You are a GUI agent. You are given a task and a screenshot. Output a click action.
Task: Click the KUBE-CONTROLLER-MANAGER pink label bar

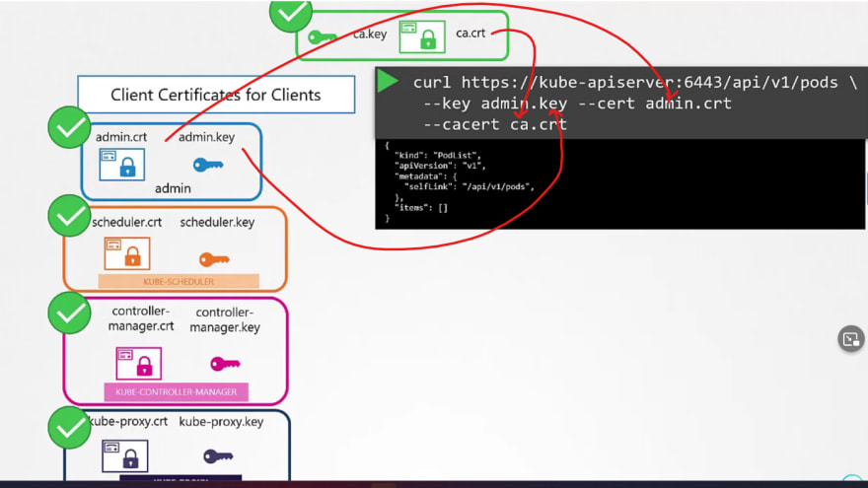(176, 391)
